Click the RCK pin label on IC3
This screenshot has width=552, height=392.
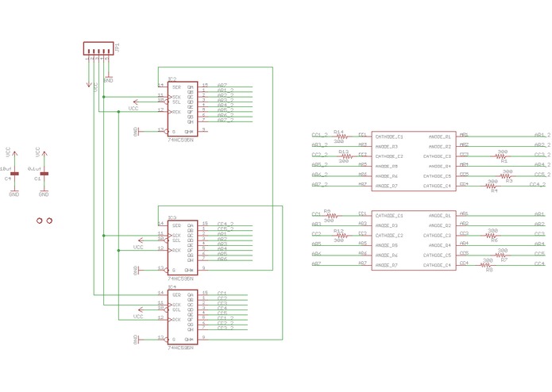(177, 250)
